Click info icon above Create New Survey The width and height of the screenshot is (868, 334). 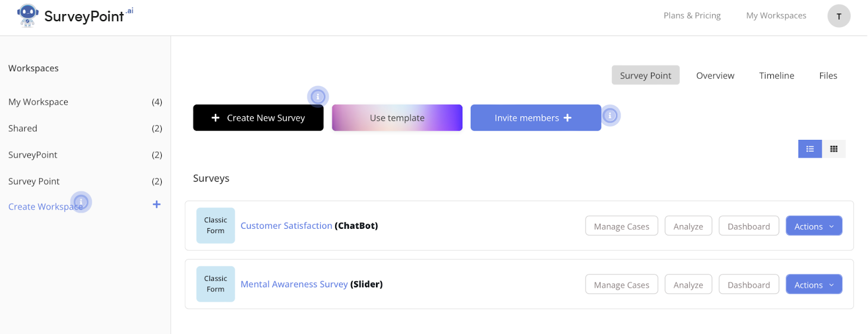(x=318, y=97)
